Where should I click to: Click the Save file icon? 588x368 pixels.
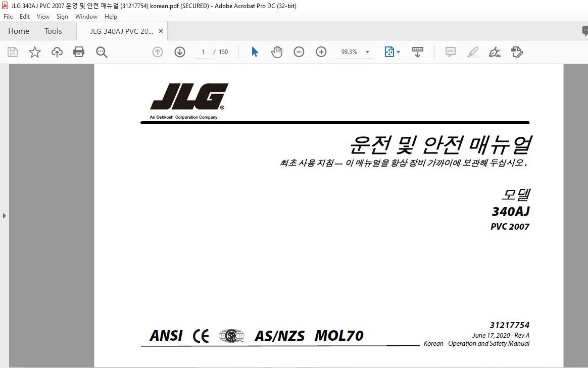tap(13, 52)
